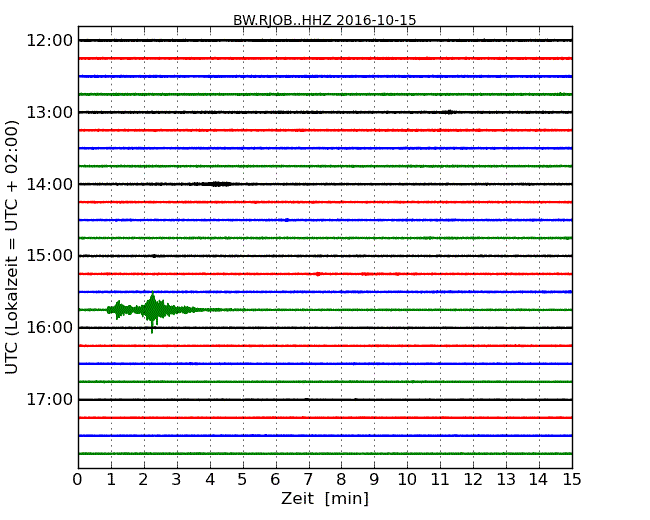This screenshot has width=650, height=520.
Task: Click the 15 minute tick label
Action: point(572,480)
